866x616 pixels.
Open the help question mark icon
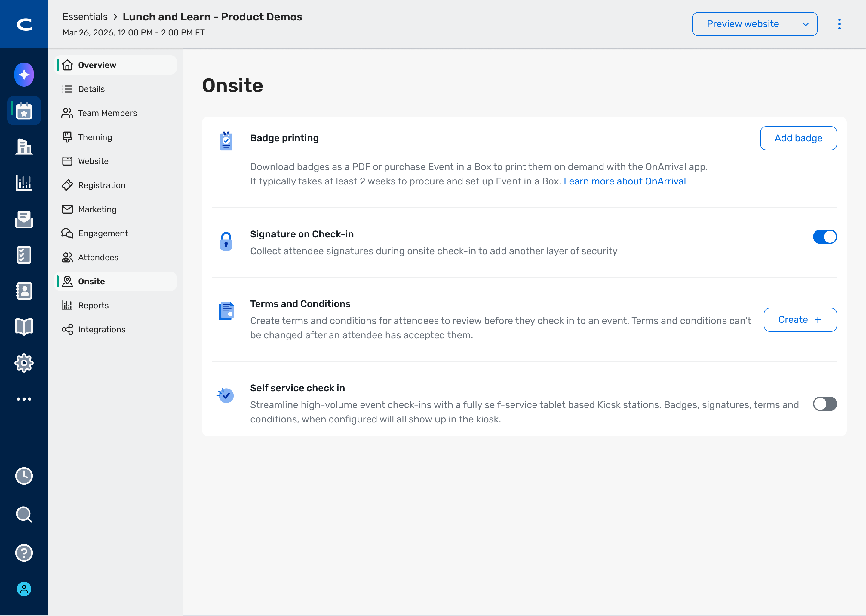(24, 553)
